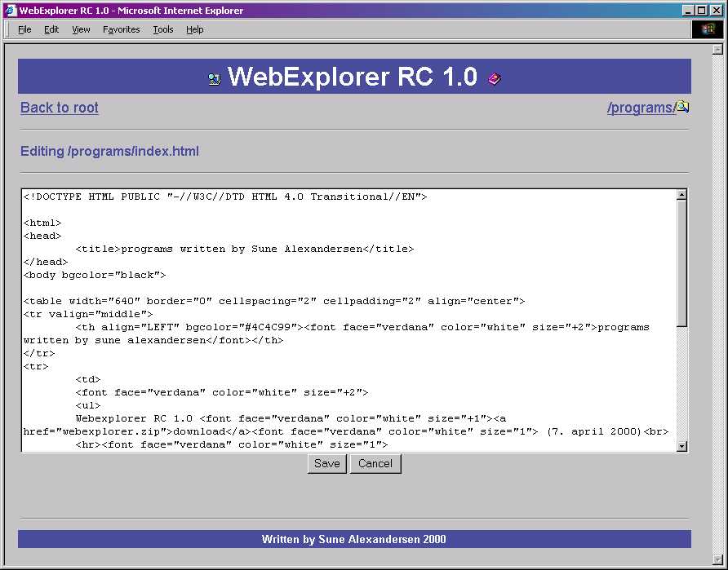Maximize the Internet Explorer window

(702, 11)
